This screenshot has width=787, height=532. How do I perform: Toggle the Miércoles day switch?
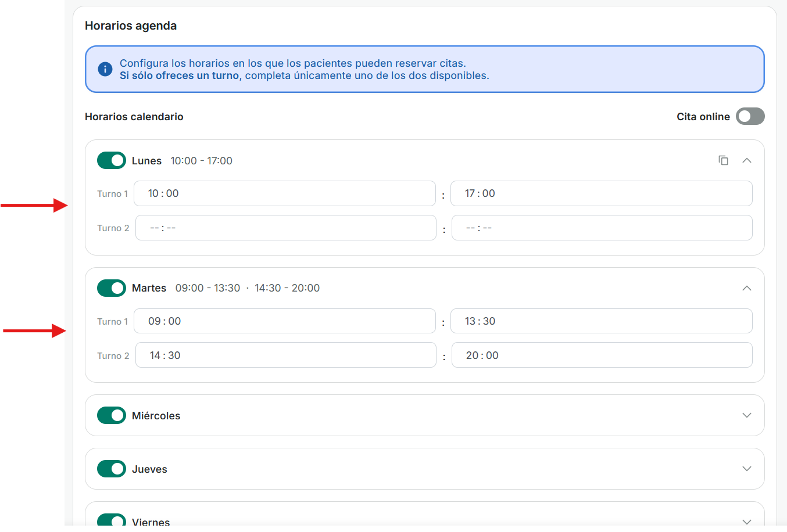point(112,415)
